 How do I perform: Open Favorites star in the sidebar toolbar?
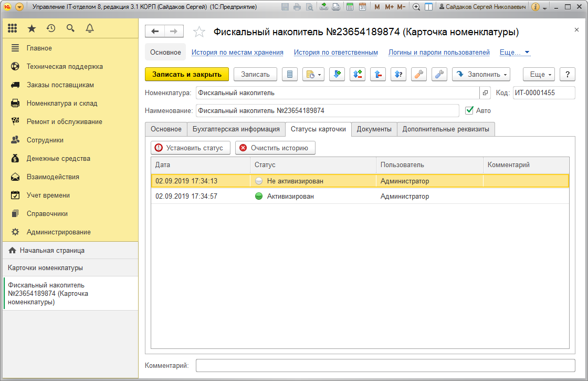(x=32, y=28)
